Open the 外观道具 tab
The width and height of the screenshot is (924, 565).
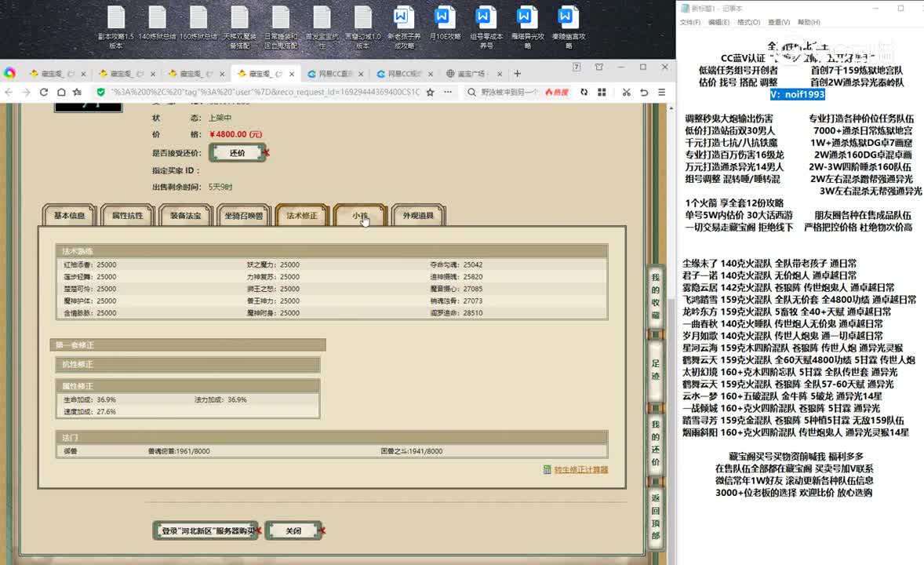(x=418, y=215)
